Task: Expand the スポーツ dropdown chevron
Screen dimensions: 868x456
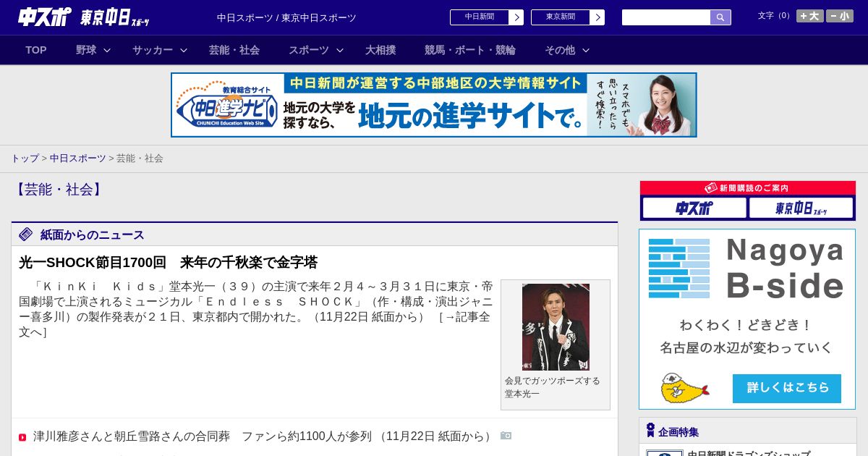Action: (340, 50)
